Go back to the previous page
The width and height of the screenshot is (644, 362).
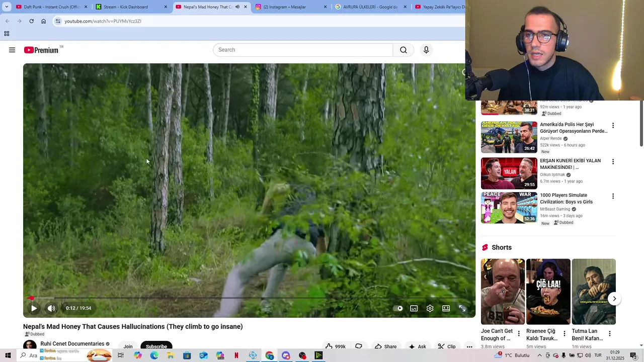tap(7, 21)
